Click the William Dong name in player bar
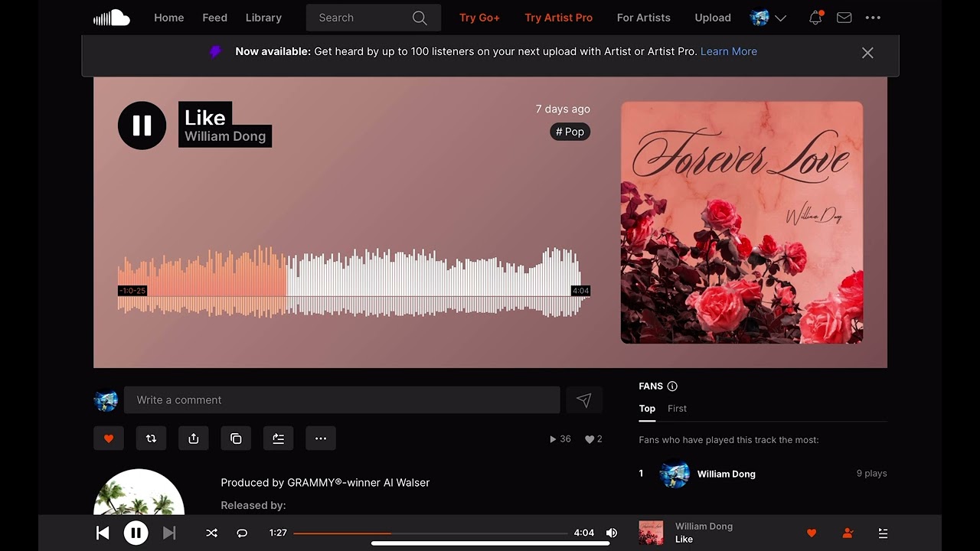 tap(704, 527)
